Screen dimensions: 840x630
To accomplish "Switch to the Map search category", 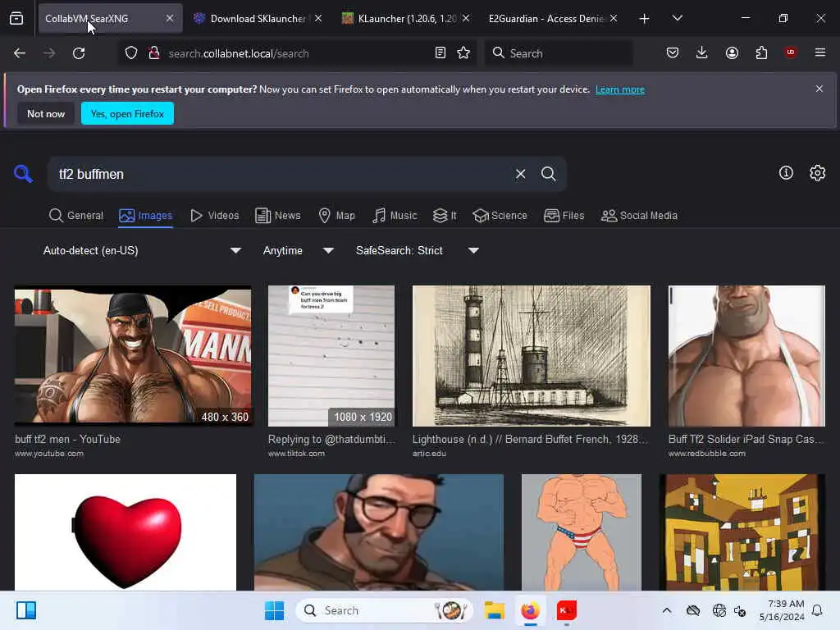I will [337, 216].
